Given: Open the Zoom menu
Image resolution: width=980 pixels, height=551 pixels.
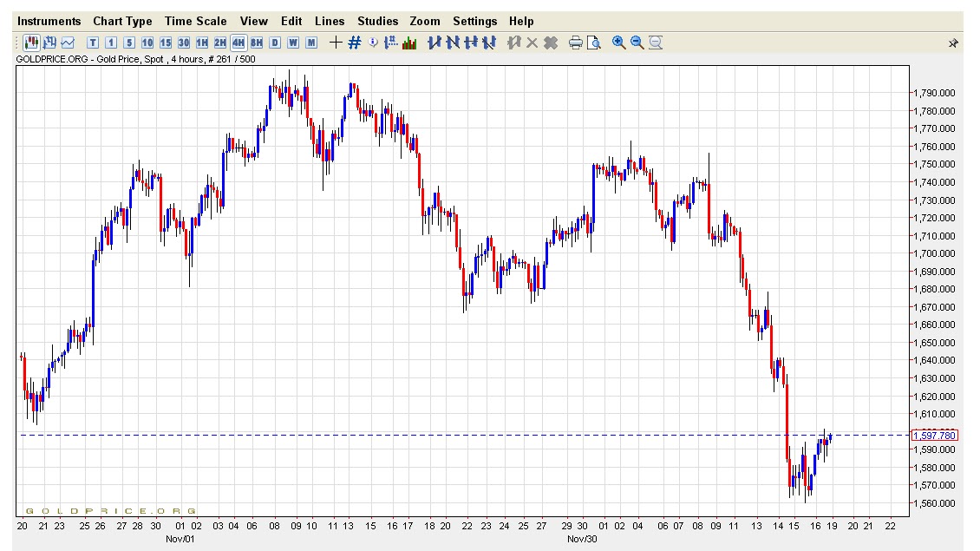Looking at the screenshot, I should point(425,22).
